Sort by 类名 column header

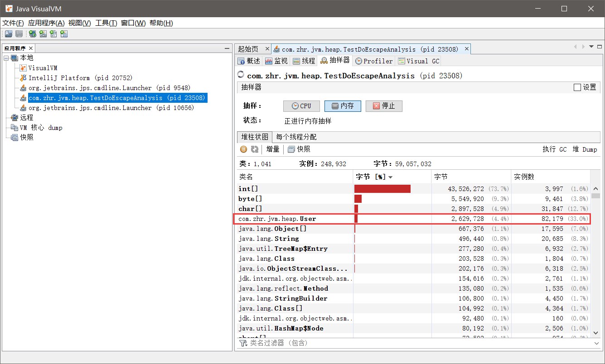click(x=295, y=177)
